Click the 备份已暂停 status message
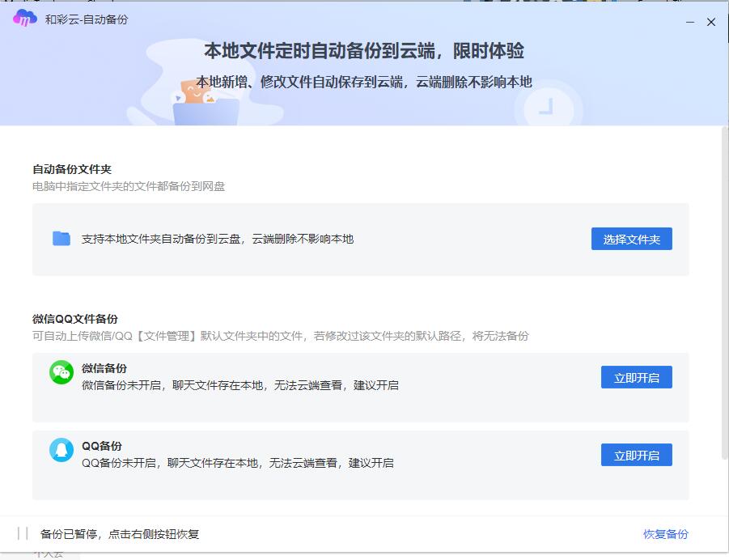The height and width of the screenshot is (560, 729). click(x=120, y=534)
